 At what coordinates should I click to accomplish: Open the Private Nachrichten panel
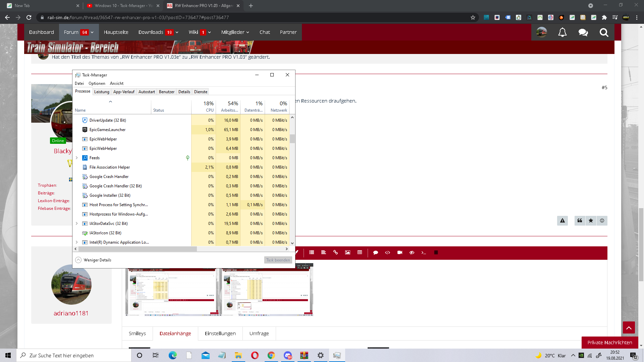coord(609,342)
